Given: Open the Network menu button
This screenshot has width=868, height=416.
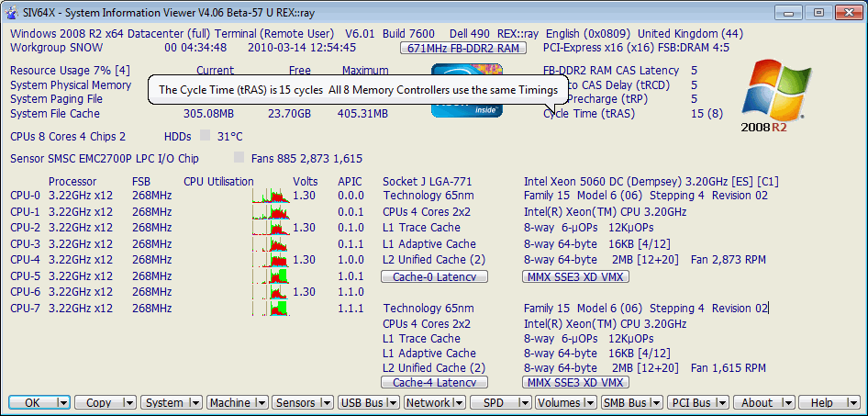Looking at the screenshot, I should tap(428, 403).
